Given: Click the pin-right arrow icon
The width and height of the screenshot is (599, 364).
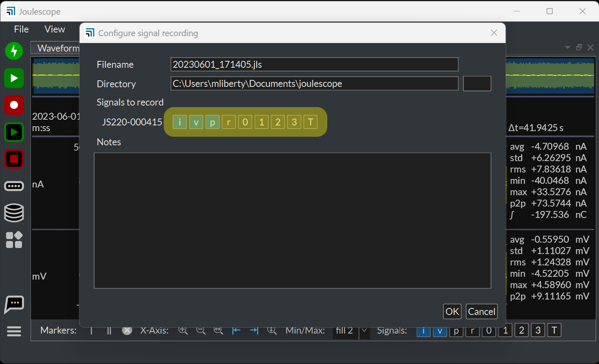Looking at the screenshot, I should point(254,331).
